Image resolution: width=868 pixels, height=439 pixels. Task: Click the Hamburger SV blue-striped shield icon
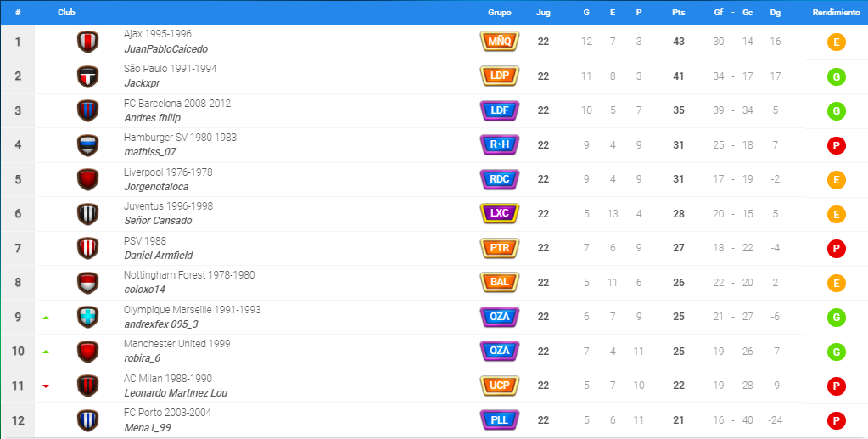87,145
